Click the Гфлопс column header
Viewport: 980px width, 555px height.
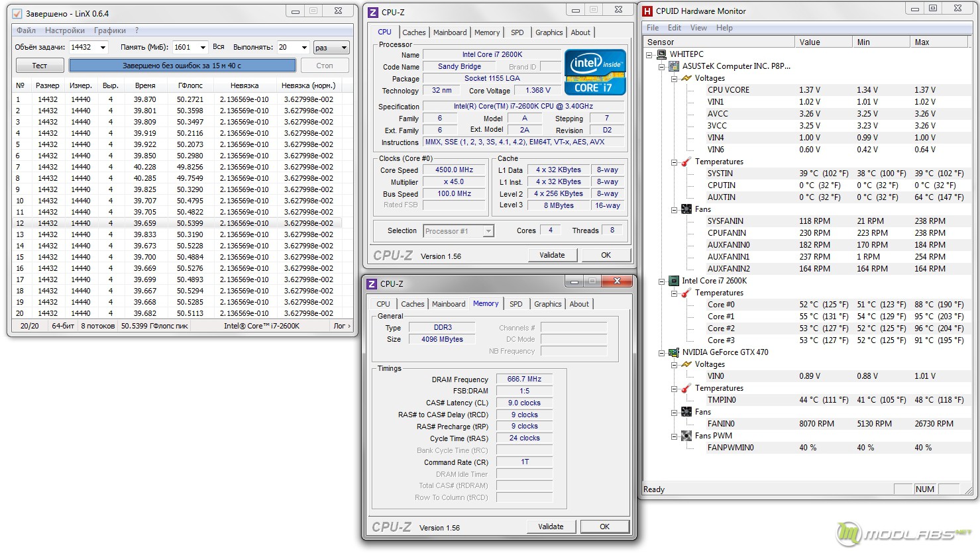pos(190,85)
